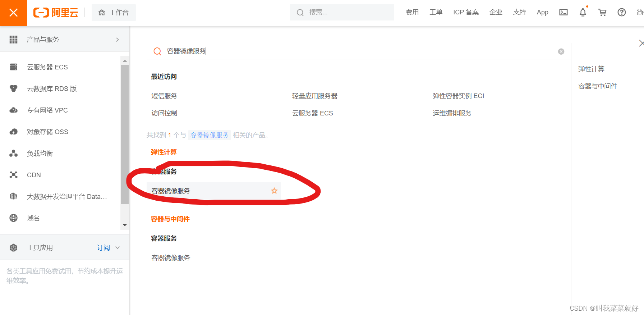Screen dimensions: 644x315
Task: Focus the 容器镜像服务 product search field
Action: 359,51
